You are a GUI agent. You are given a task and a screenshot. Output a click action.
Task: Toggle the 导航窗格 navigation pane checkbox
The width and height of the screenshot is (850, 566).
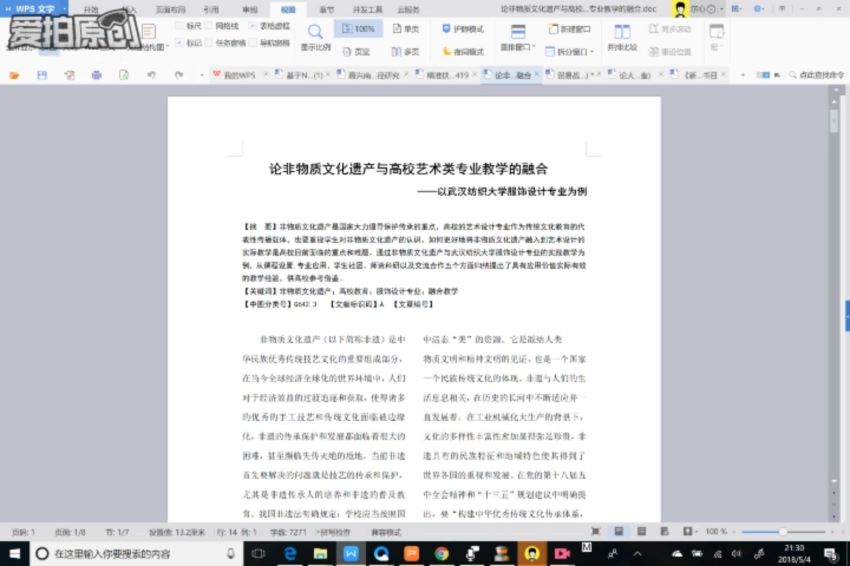pos(269,43)
